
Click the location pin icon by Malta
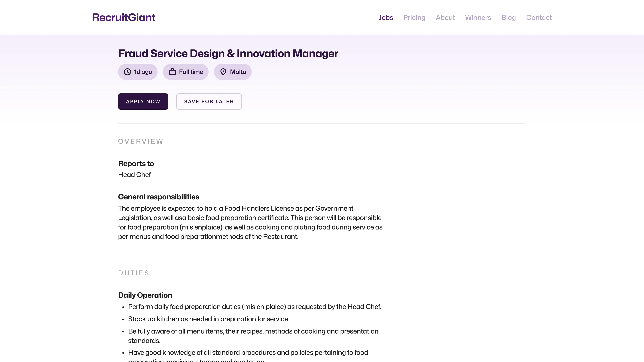[x=223, y=72]
